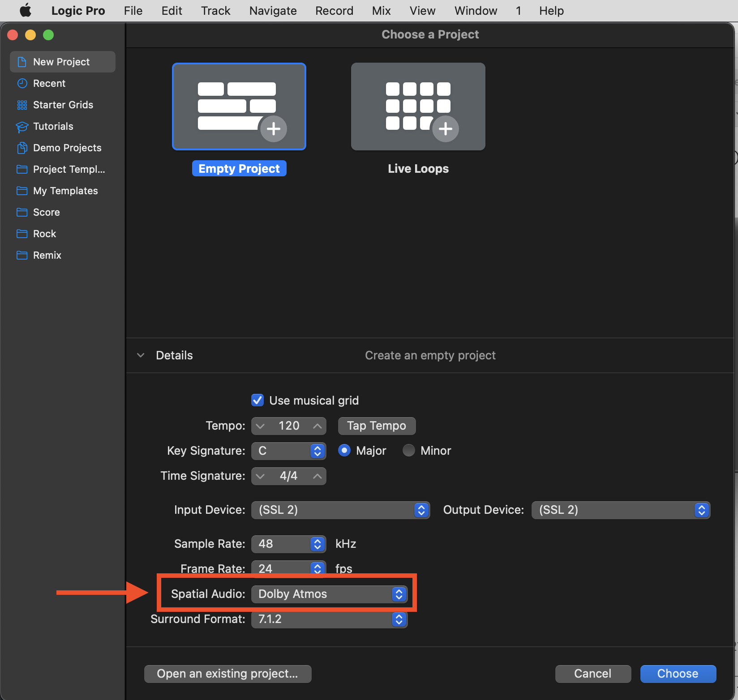Select Tutorials in the sidebar

pos(63,126)
